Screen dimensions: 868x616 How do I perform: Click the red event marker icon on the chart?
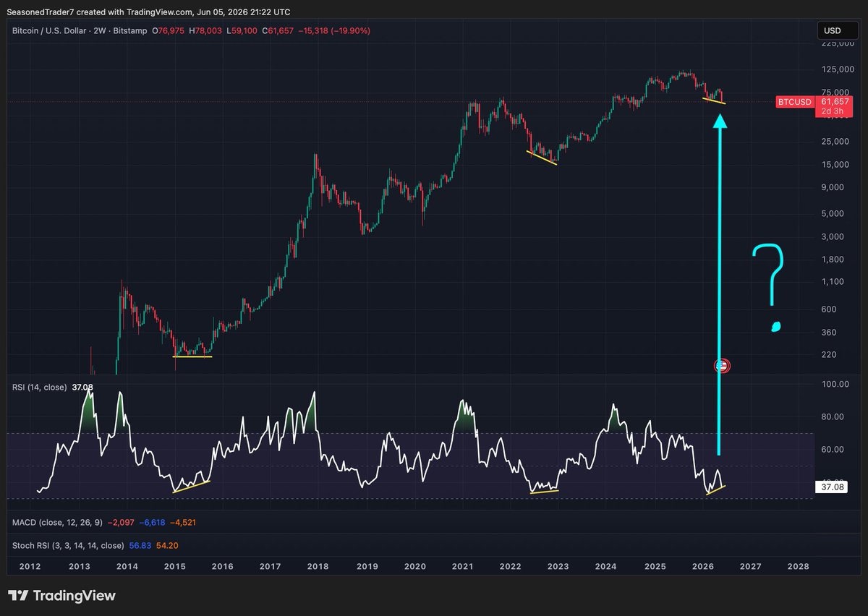coord(722,366)
